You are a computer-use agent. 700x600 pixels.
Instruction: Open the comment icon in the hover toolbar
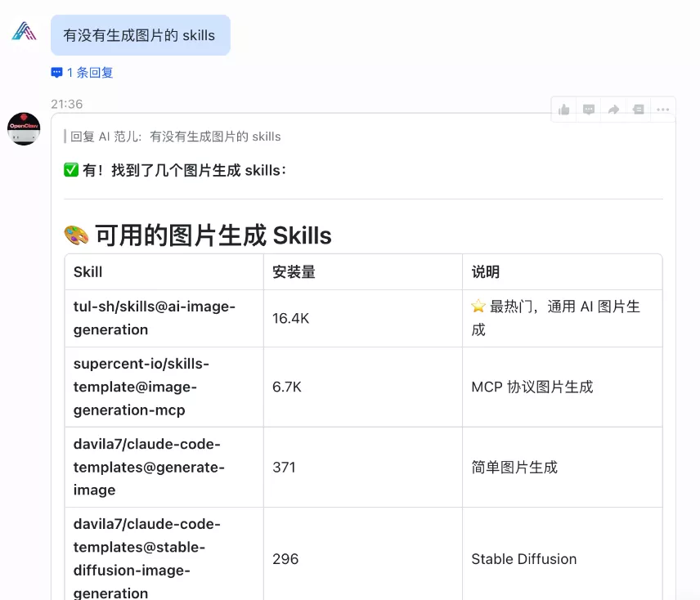click(x=588, y=110)
